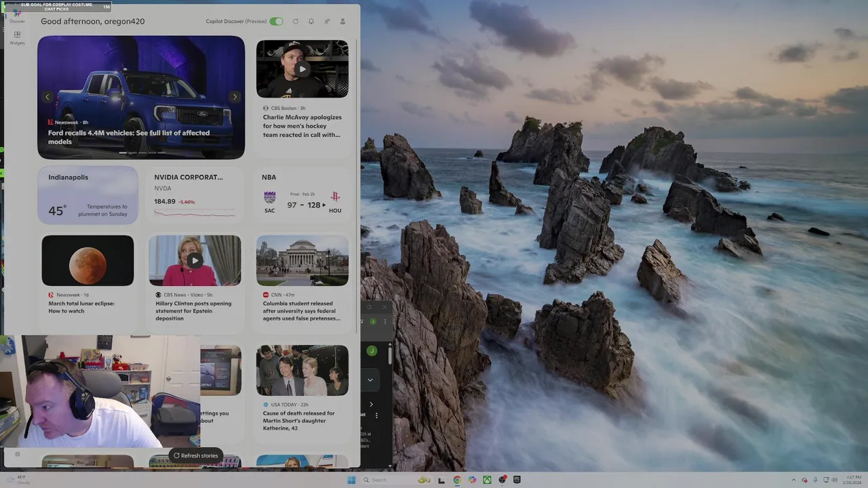The width and height of the screenshot is (868, 488).
Task: Click the right chevron in dark panel
Action: click(x=371, y=405)
